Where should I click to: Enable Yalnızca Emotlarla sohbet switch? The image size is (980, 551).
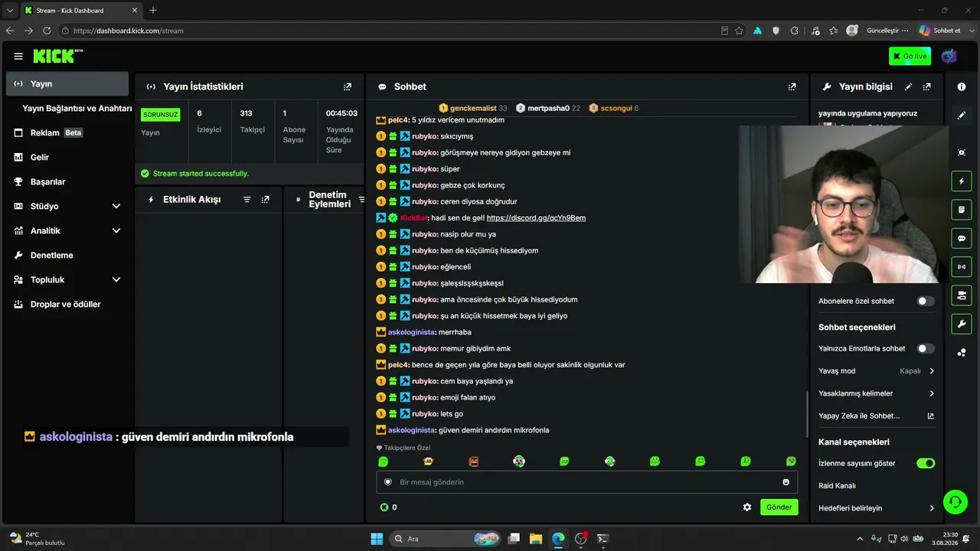926,348
